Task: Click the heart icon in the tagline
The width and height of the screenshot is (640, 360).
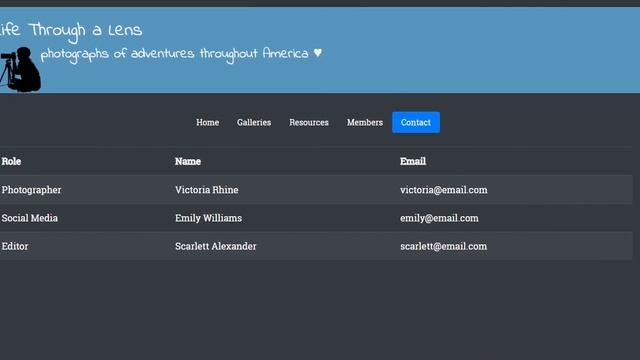Action: 318,53
